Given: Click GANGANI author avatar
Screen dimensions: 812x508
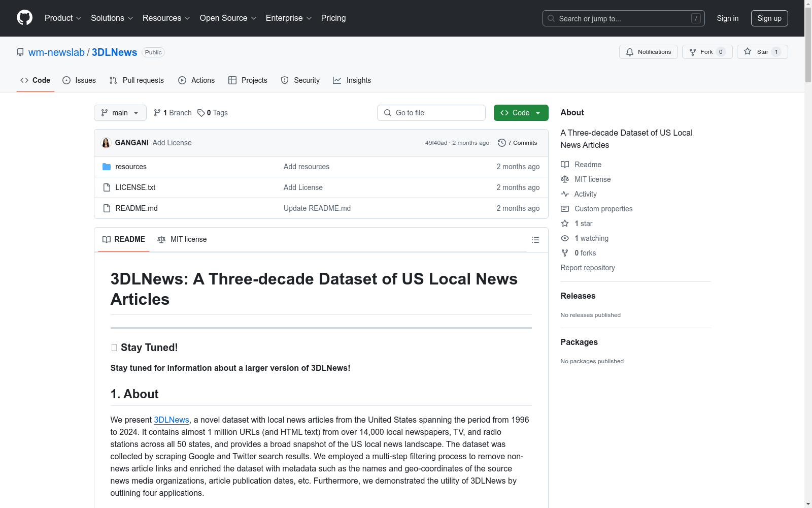Looking at the screenshot, I should [106, 143].
